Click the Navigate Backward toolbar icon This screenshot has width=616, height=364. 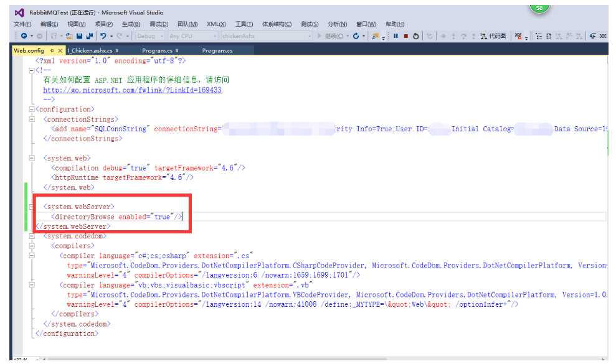coord(24,37)
